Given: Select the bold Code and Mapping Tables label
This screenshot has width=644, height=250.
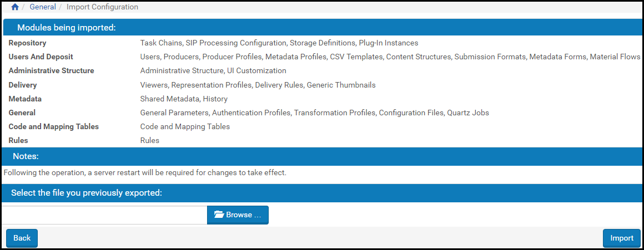Looking at the screenshot, I should tap(54, 126).
